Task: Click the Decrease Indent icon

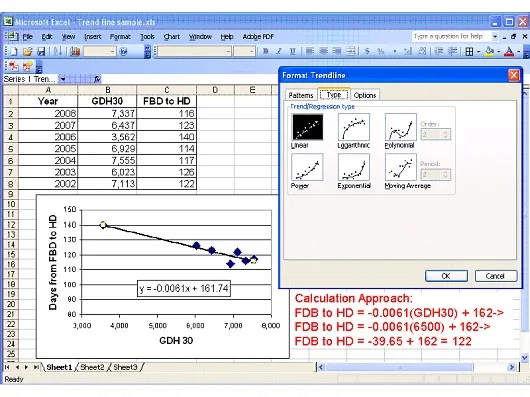Action: [438, 51]
